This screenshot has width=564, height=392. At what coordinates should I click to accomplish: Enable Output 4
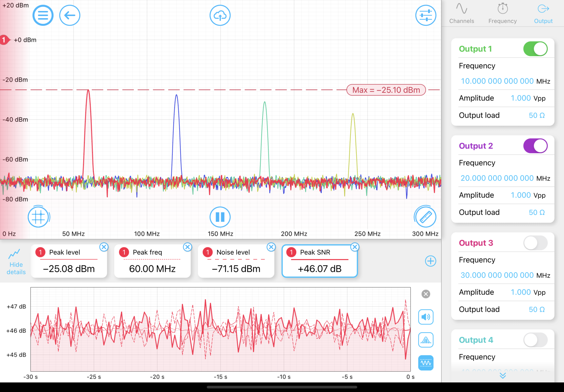tap(535, 340)
